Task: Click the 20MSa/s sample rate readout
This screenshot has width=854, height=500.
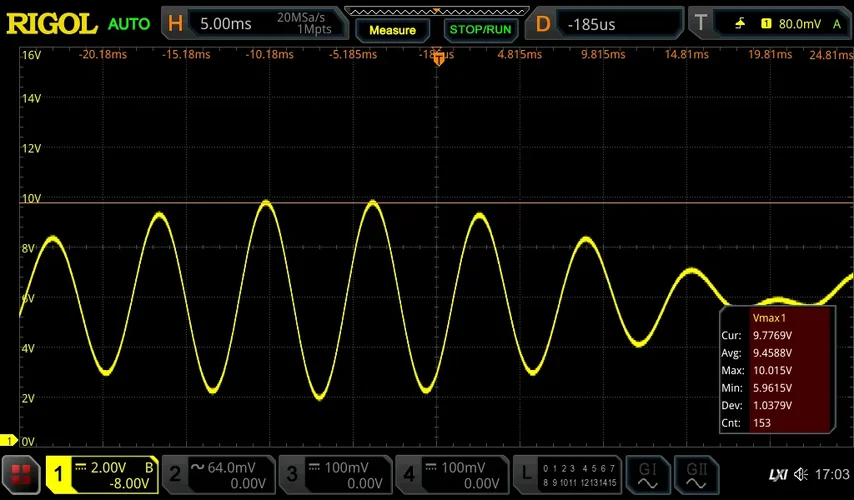Action: click(x=301, y=17)
